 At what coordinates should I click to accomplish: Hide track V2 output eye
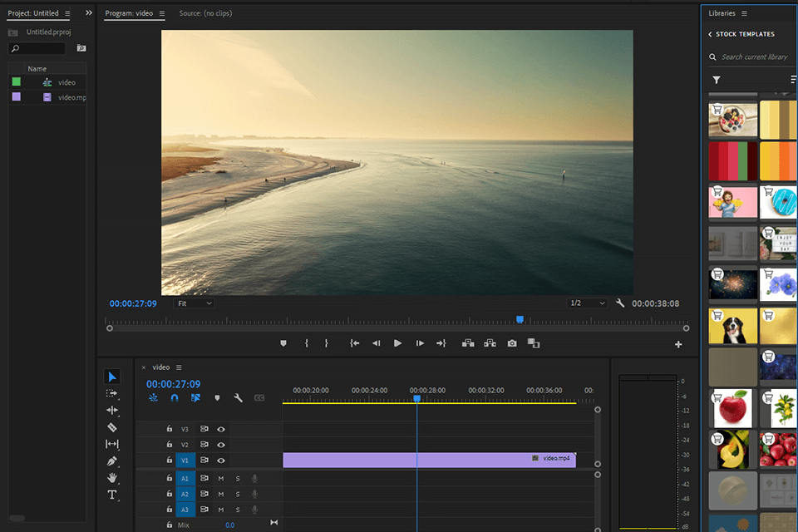pyautogui.click(x=221, y=445)
